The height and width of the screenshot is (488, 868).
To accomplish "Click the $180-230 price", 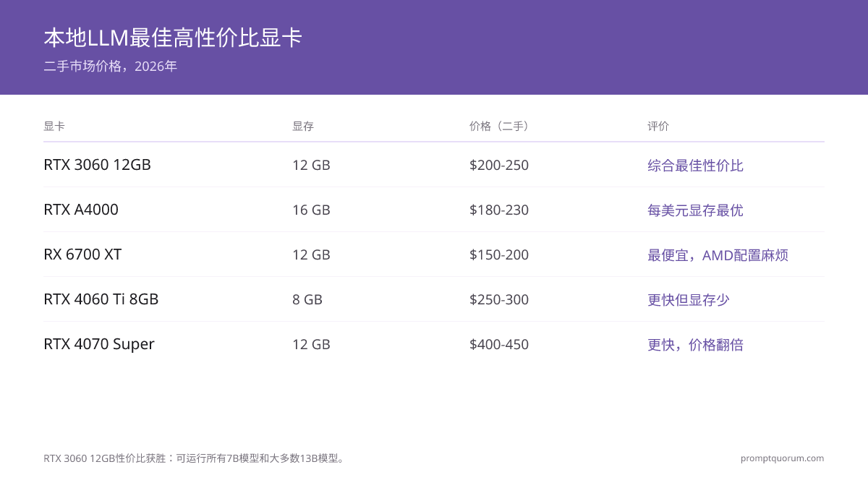I will 499,210.
